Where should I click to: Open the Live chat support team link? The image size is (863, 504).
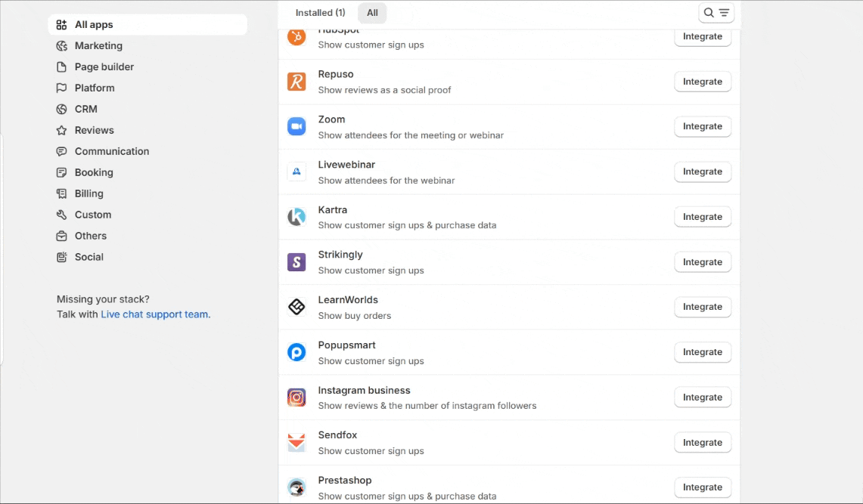click(x=155, y=314)
